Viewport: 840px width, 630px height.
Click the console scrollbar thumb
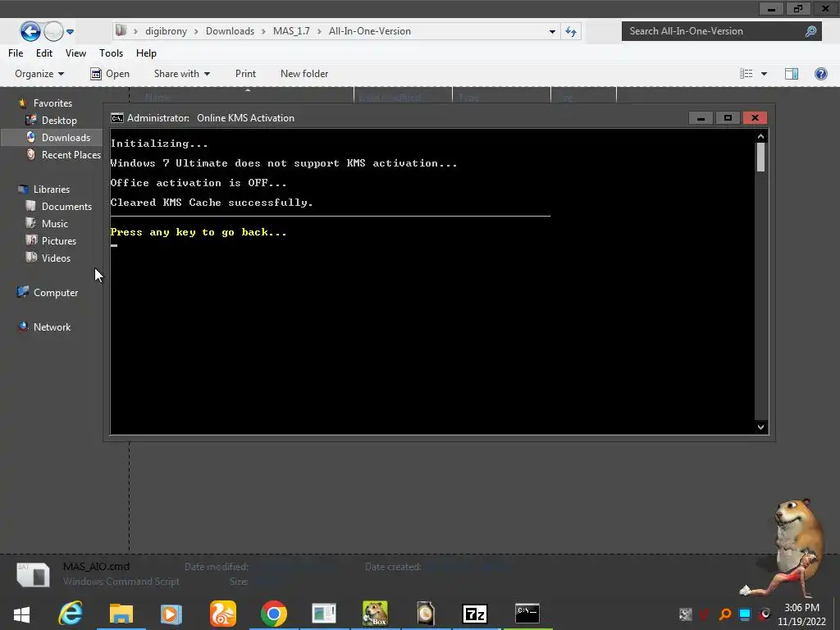click(x=760, y=157)
